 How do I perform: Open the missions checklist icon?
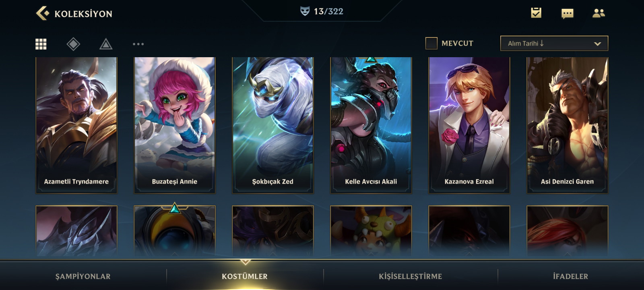tap(536, 13)
